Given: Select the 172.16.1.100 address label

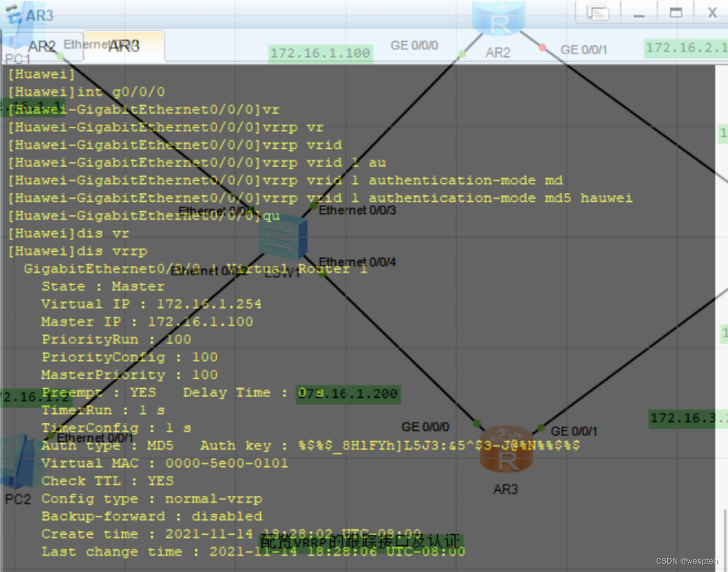Looking at the screenshot, I should coord(320,53).
